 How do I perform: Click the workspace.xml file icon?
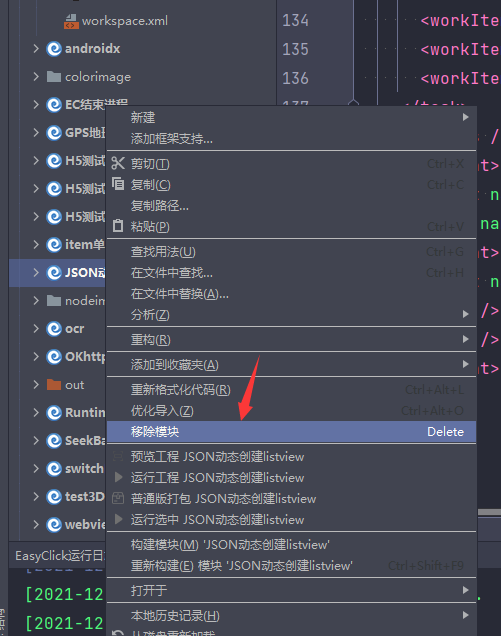[71, 21]
